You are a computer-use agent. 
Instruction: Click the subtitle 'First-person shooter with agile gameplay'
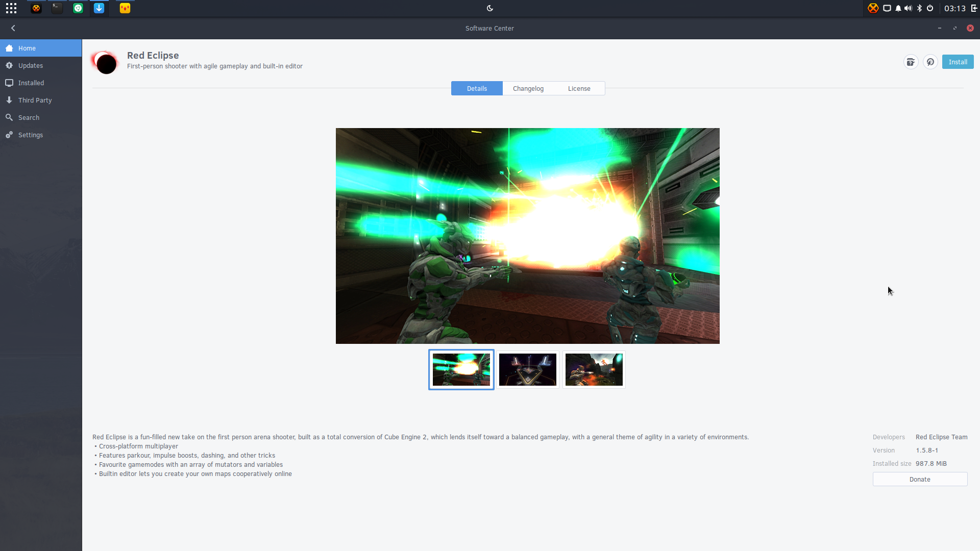click(x=215, y=66)
